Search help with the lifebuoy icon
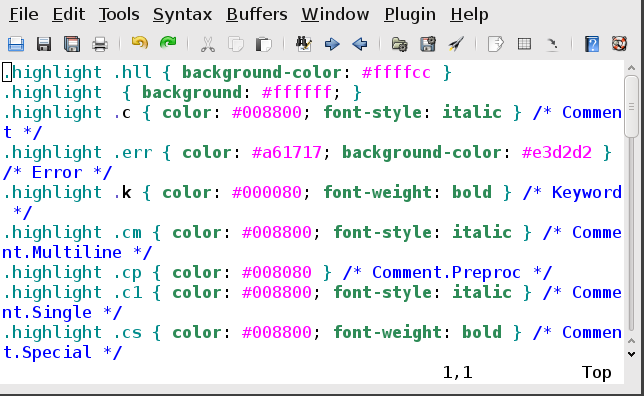Viewport: 644px width, 396px height. point(619,44)
